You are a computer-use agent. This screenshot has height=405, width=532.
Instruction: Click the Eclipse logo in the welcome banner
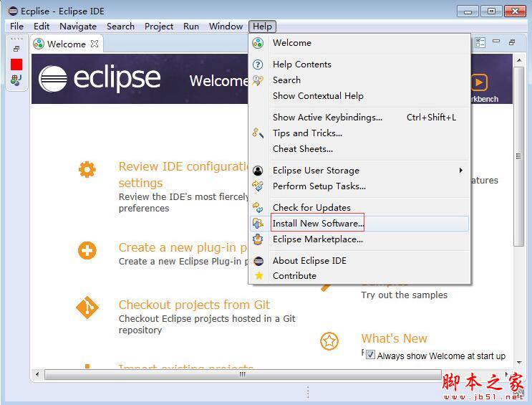click(100, 79)
